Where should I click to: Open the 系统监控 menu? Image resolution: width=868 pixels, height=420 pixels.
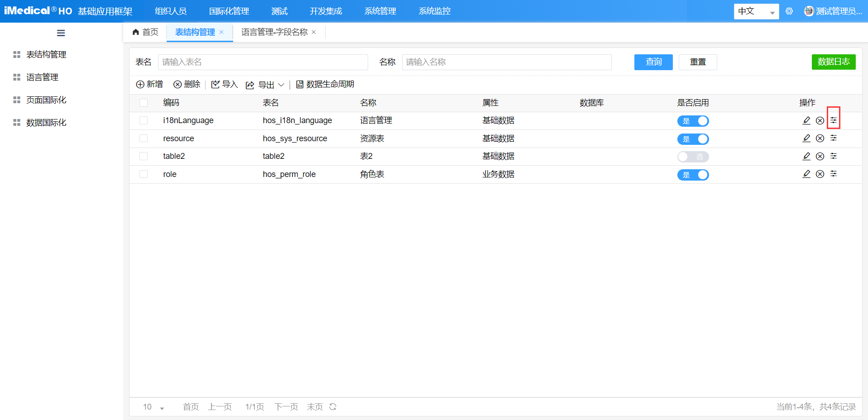click(x=434, y=11)
